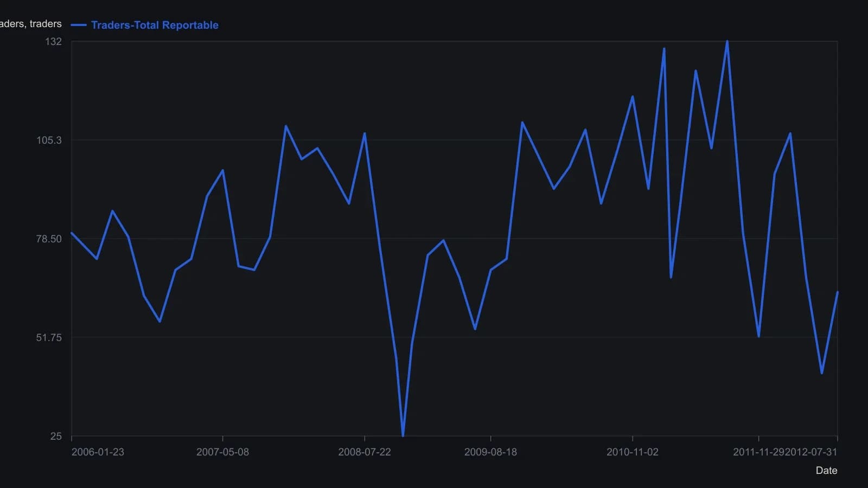Click the x-axis date 2006-01-23
The width and height of the screenshot is (868, 488).
coord(98,452)
